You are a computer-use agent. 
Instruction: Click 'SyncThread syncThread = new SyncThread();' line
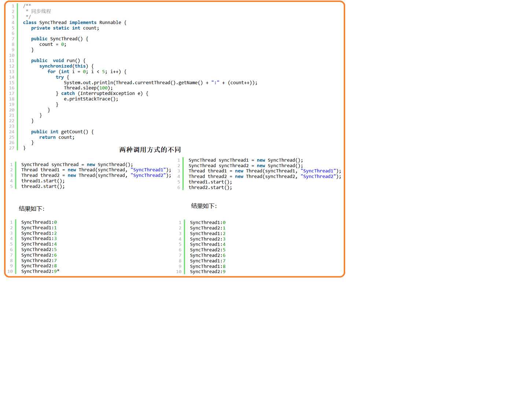click(x=77, y=165)
